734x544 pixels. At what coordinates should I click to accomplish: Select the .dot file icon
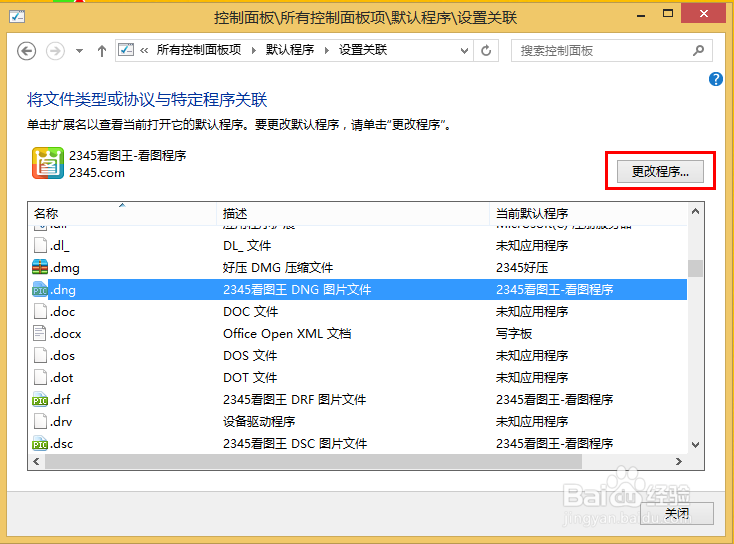point(40,377)
